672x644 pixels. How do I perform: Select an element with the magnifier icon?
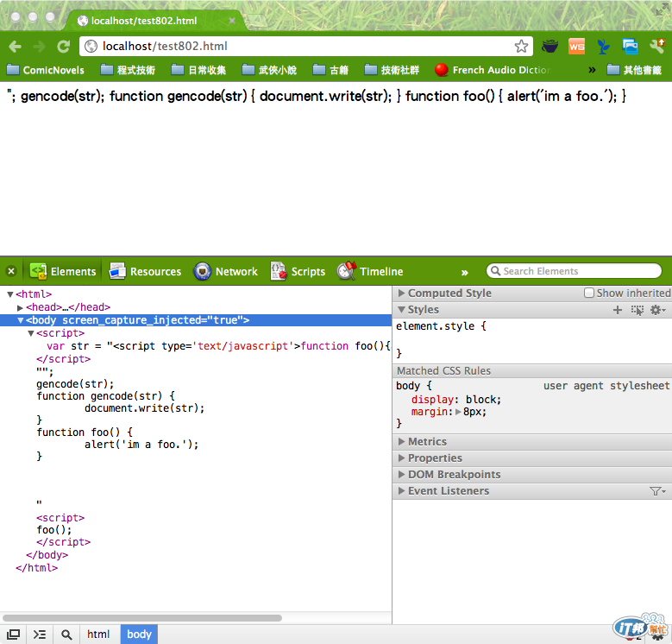click(x=66, y=635)
